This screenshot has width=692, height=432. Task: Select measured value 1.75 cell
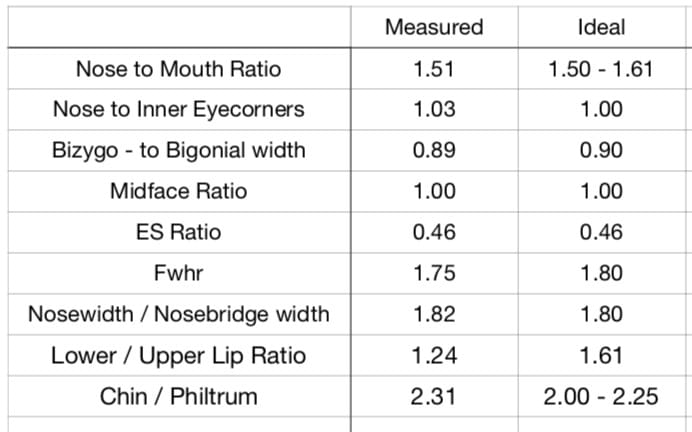point(435,274)
